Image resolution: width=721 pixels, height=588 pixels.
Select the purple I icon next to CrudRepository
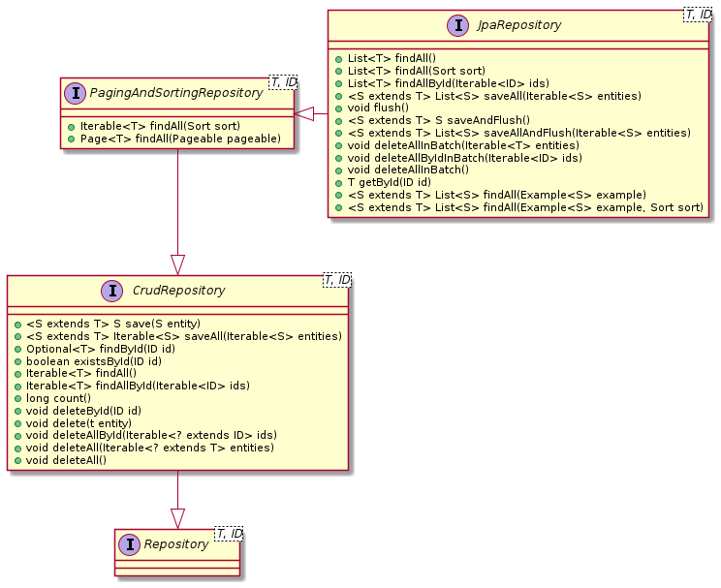(111, 291)
